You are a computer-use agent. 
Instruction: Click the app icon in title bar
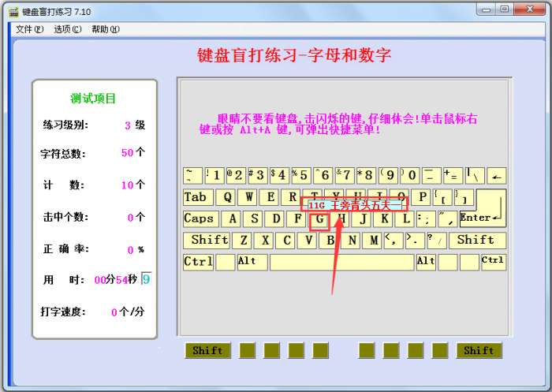pyautogui.click(x=13, y=12)
